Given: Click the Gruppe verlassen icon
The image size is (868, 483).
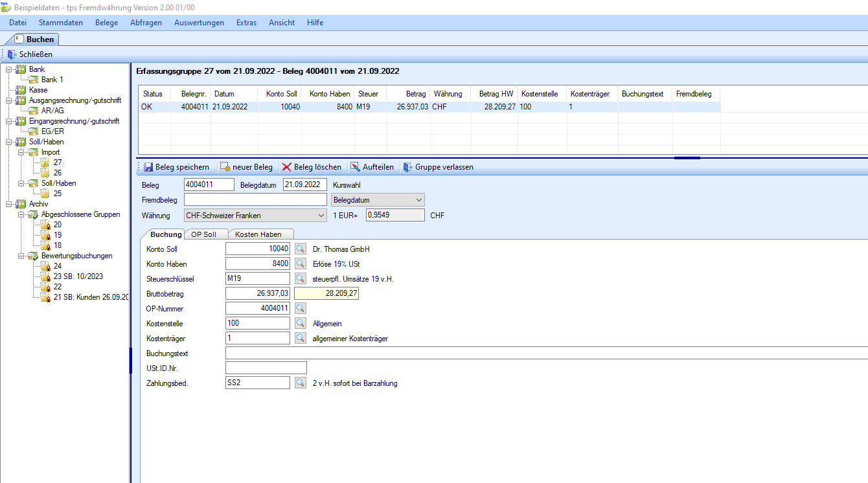Looking at the screenshot, I should pyautogui.click(x=407, y=167).
